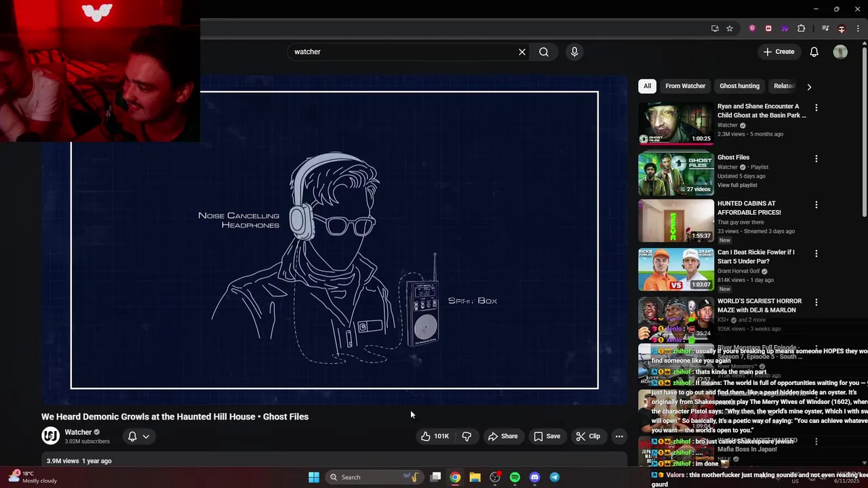
Task: Open options for Rickie Fowler video
Action: pos(816,253)
